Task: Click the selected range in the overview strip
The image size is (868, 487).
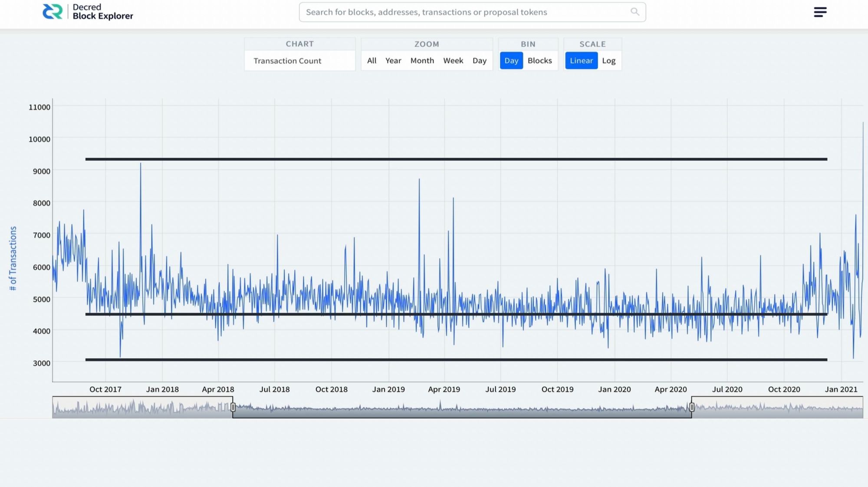Action: click(x=462, y=407)
